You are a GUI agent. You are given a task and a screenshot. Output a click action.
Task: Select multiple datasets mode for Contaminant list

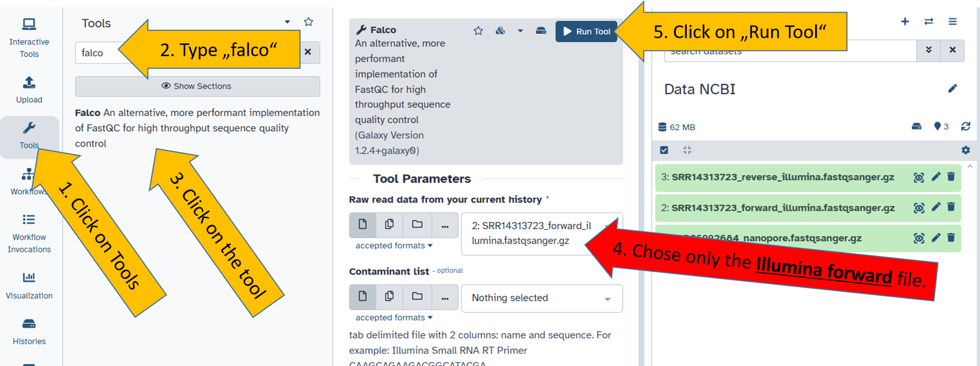(390, 297)
